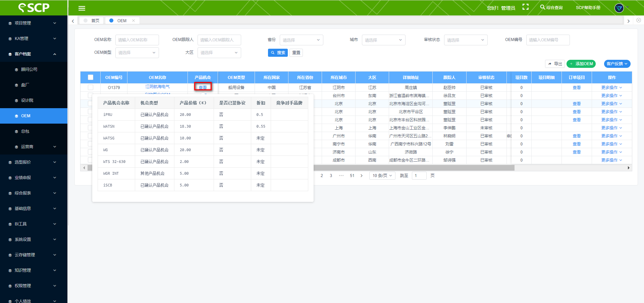The image size is (644, 303).
Task: Click the 添加OEM button
Action: (x=581, y=64)
